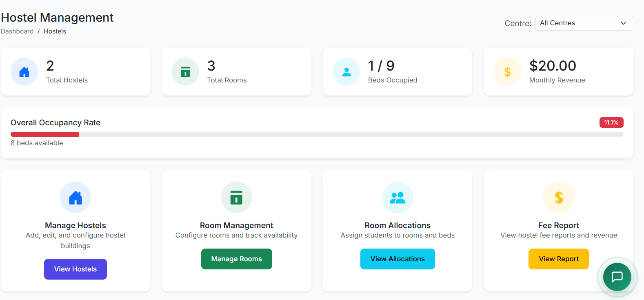The width and height of the screenshot is (644, 300).
Task: Click the 'Room Management' card title
Action: click(237, 225)
